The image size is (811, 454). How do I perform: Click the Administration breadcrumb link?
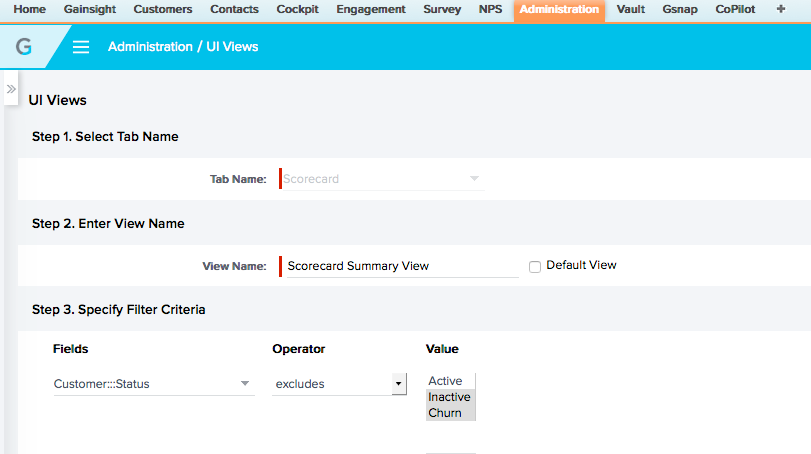(x=150, y=47)
